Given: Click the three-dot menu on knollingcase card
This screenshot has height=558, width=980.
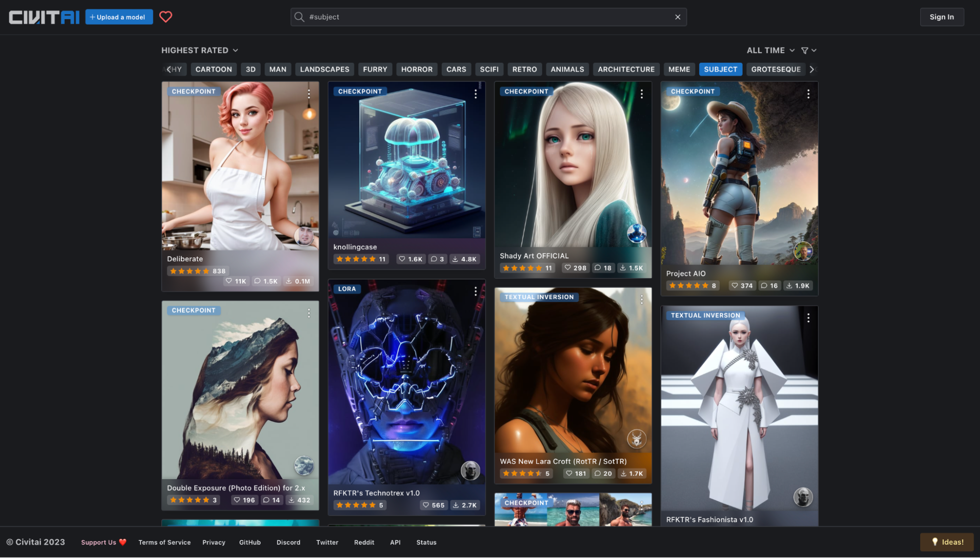Looking at the screenshot, I should [475, 94].
